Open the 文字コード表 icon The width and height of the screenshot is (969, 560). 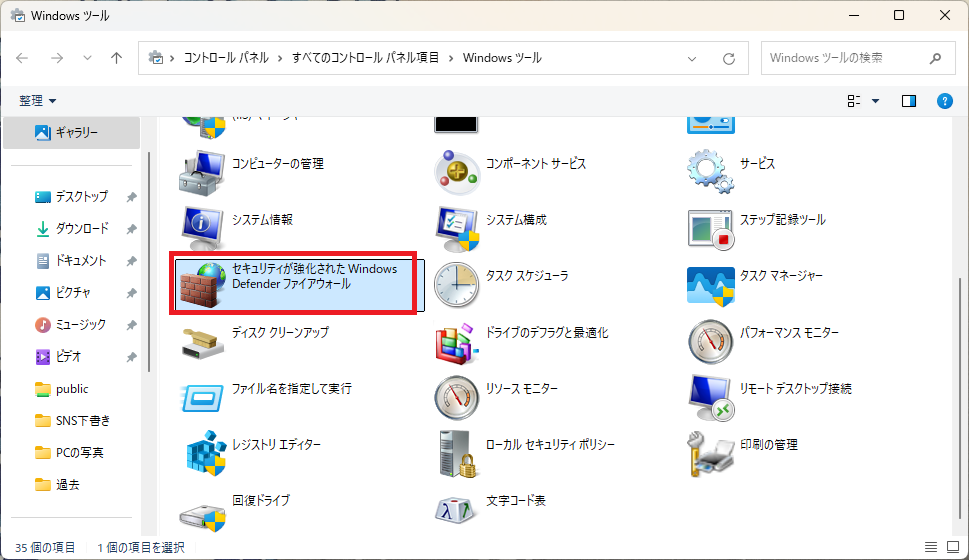coord(457,511)
